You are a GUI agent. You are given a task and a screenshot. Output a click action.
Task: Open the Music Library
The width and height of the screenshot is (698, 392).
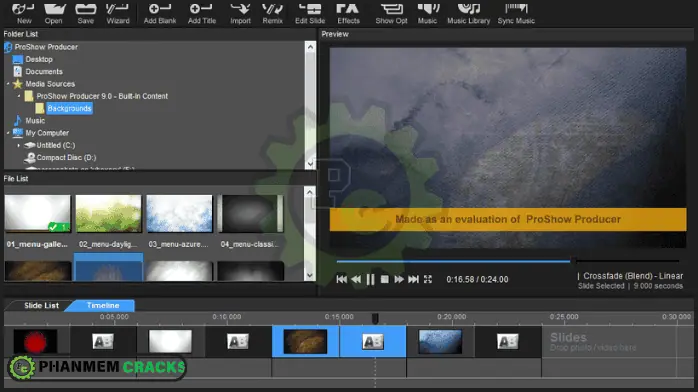pyautogui.click(x=468, y=12)
